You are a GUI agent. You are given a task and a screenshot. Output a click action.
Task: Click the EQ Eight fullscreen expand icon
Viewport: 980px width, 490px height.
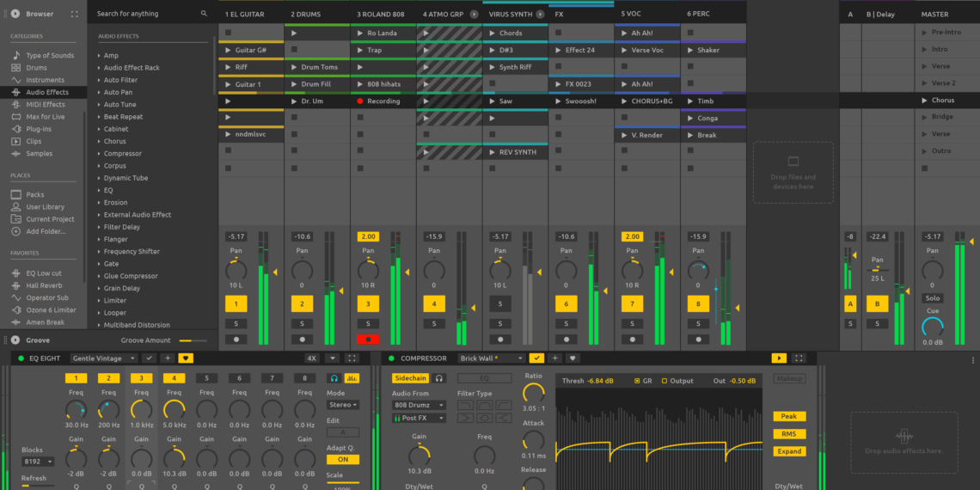pyautogui.click(x=352, y=358)
